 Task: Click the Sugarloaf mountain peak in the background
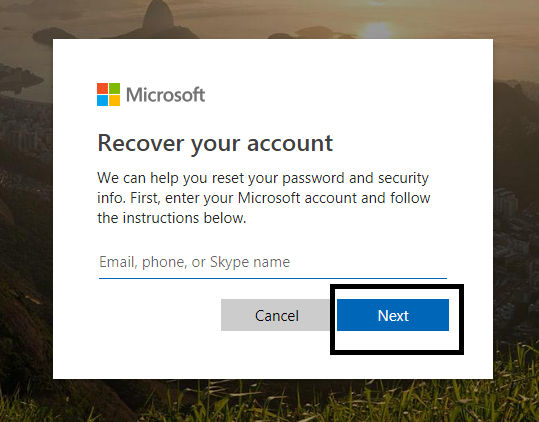click(158, 14)
